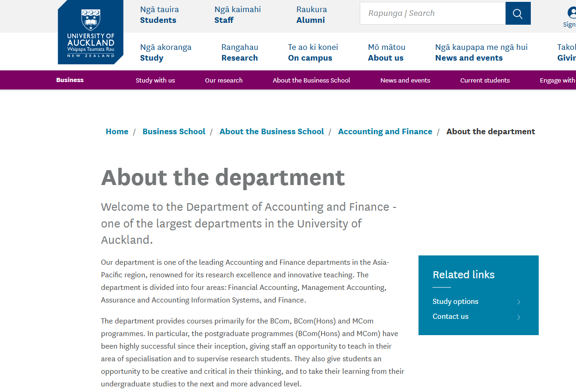Open the Ngā tauira Students menu
The width and height of the screenshot is (576, 392).
pyautogui.click(x=159, y=14)
